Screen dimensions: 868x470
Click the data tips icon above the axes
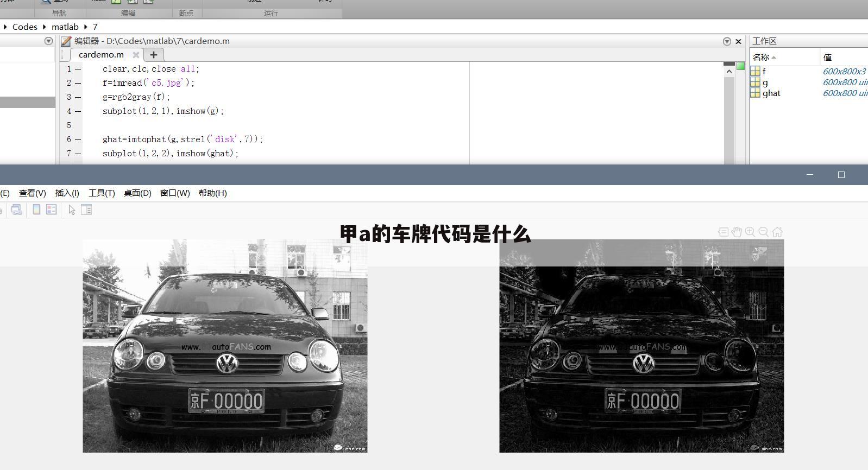tap(723, 232)
